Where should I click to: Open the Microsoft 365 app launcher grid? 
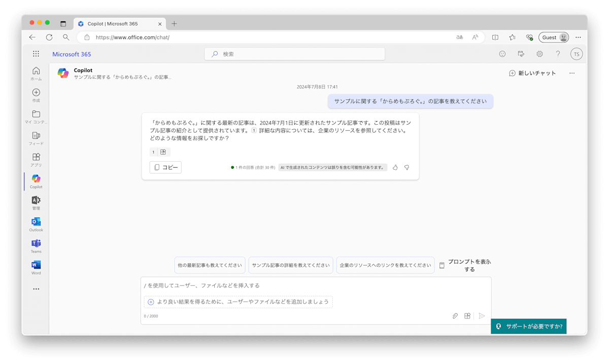pos(36,54)
